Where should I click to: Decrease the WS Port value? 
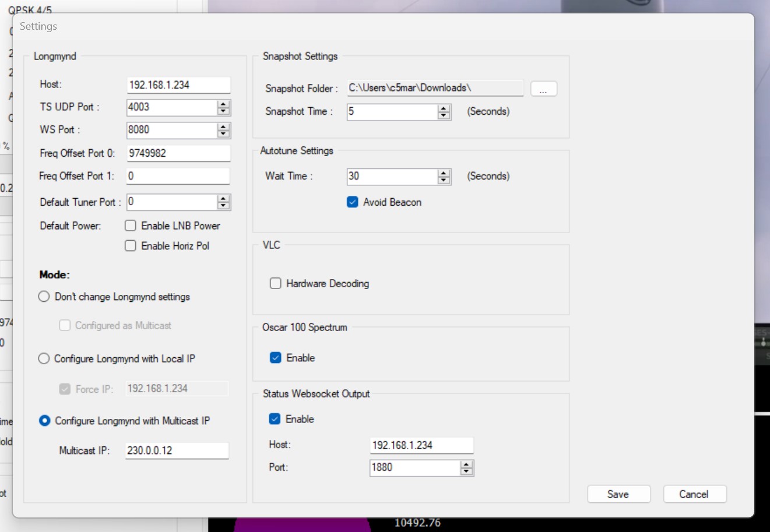[223, 133]
